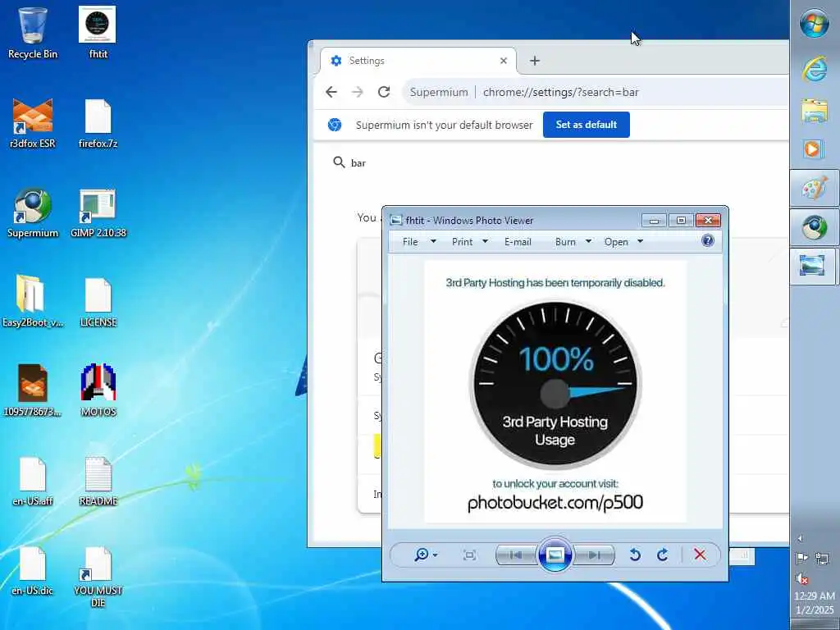840x630 pixels.
Task: Close the Settings tab
Action: pyautogui.click(x=504, y=61)
